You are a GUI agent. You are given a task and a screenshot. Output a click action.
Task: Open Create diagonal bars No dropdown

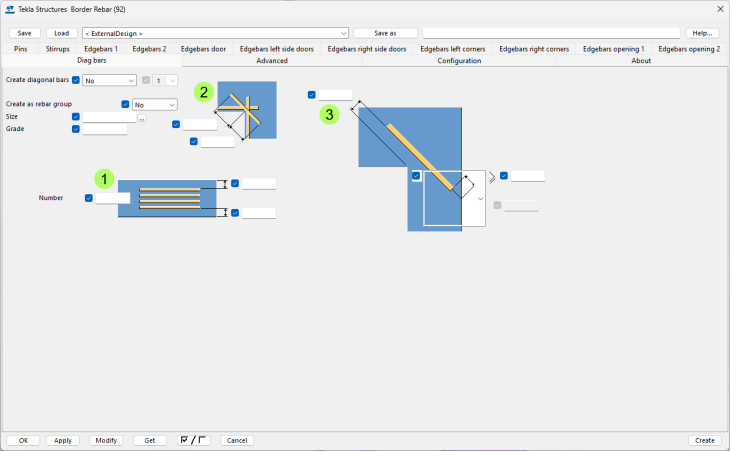pyautogui.click(x=109, y=81)
